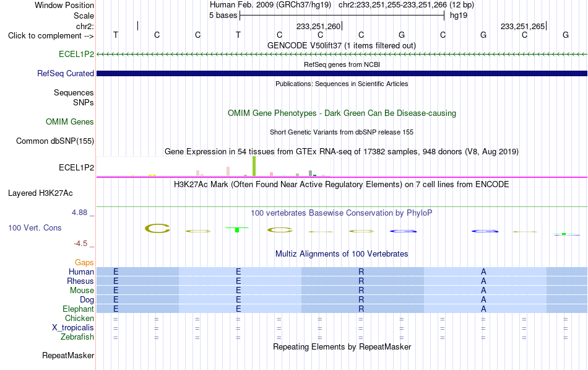The height and width of the screenshot is (370, 588).
Task: Click the OMIM Genes label
Action: 70,121
